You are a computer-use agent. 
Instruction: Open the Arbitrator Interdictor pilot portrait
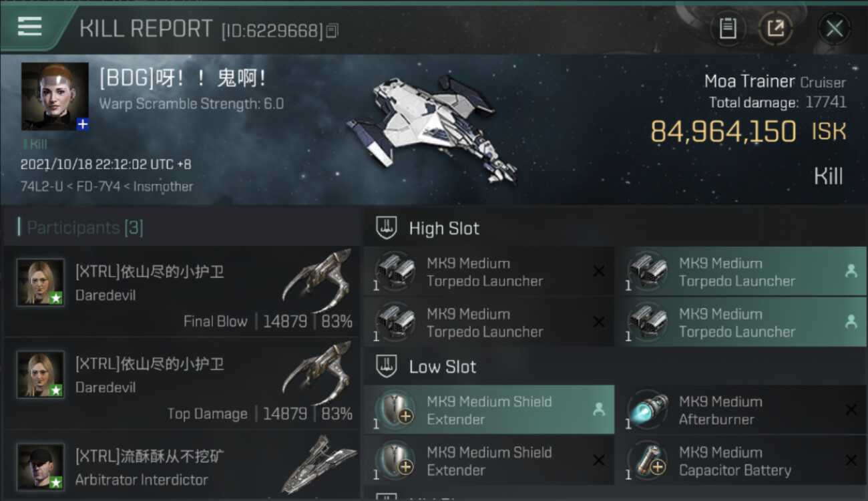[x=41, y=466]
